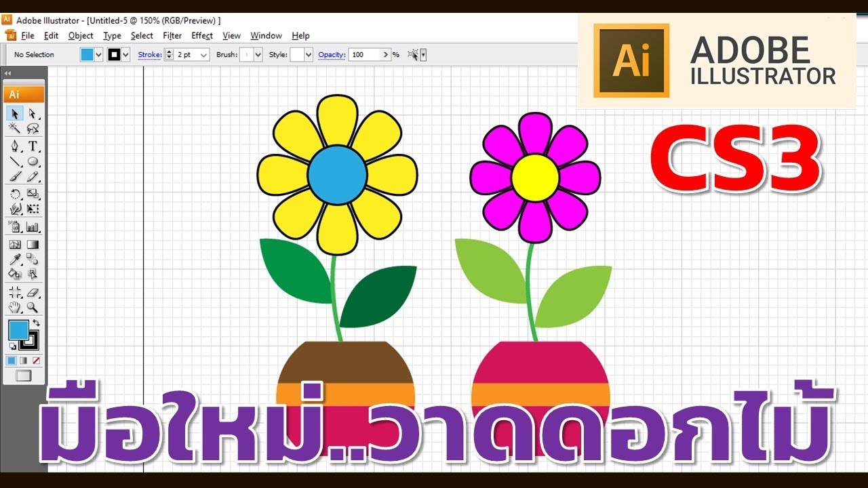
Task: Select the Direct Selection (white arrow) tool
Action: click(x=32, y=113)
